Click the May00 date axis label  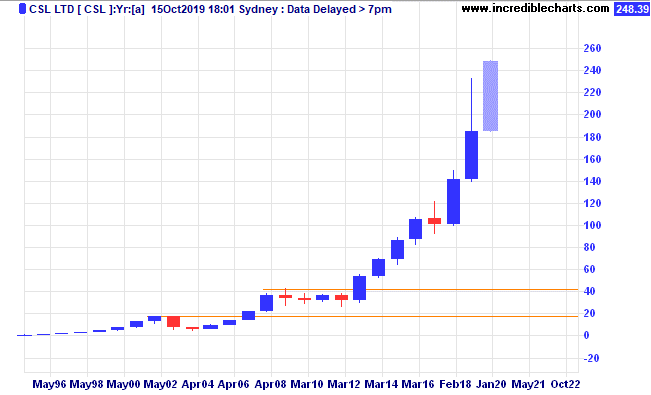(x=123, y=384)
